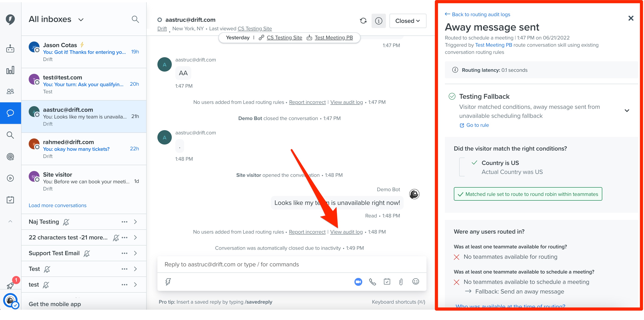Viewport: 644px width, 320px height.
Task: Open the All inboxes dropdown
Action: (56, 19)
